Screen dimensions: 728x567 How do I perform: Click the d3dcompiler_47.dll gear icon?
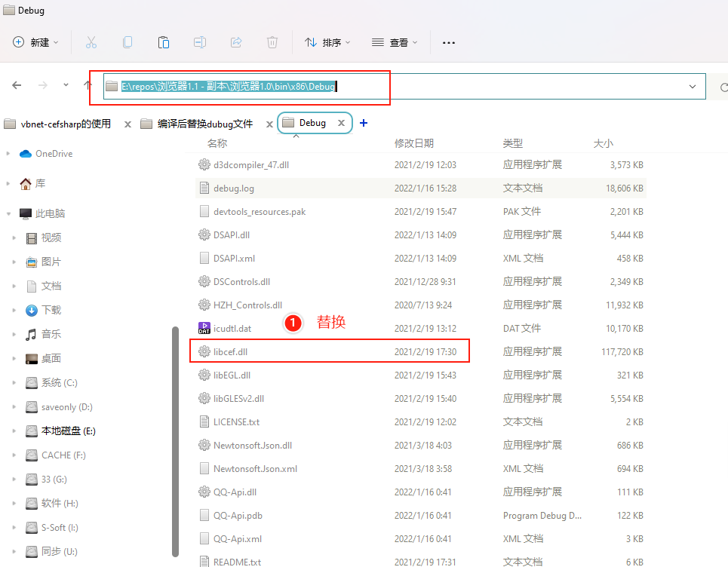204,164
